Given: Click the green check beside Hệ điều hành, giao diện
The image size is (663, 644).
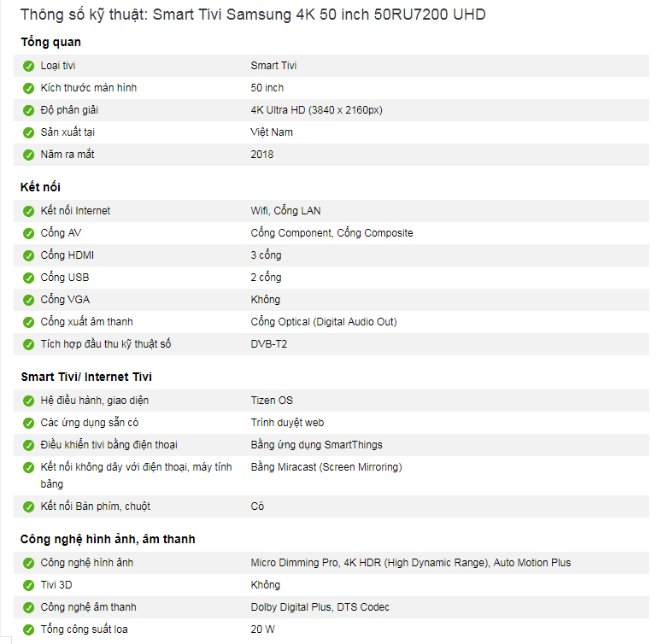Looking at the screenshot, I should coord(29,401).
